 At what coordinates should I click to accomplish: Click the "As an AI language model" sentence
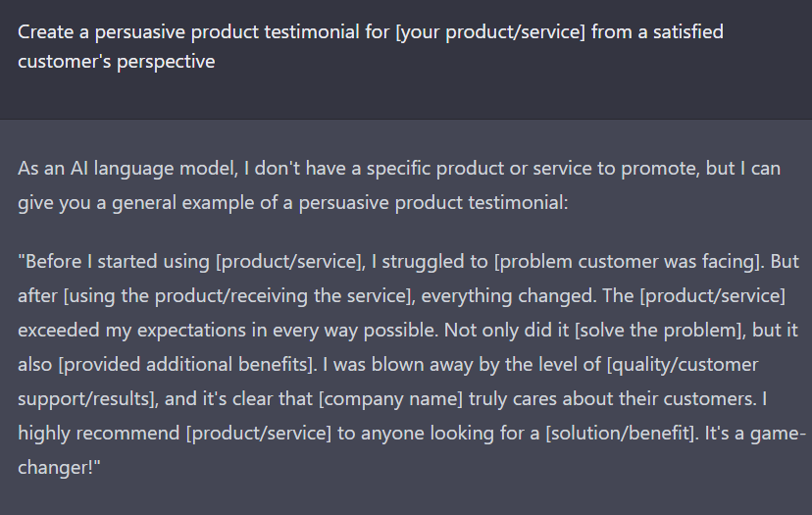[126, 168]
